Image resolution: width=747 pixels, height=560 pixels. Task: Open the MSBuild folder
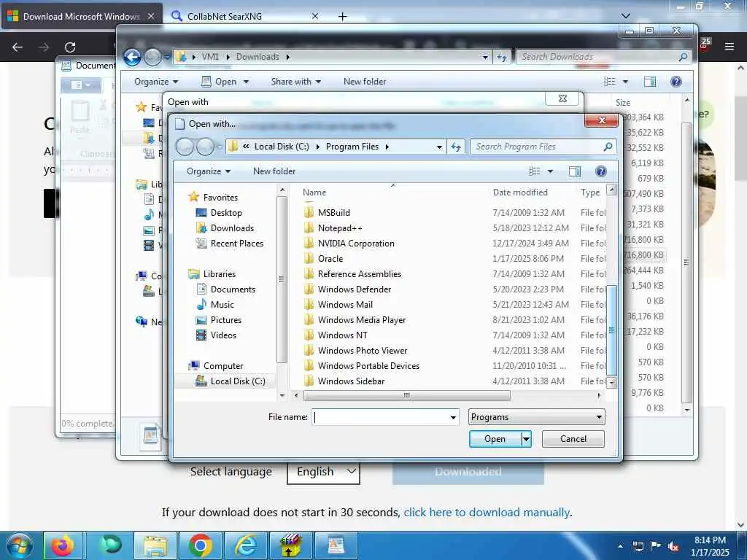[x=333, y=212]
